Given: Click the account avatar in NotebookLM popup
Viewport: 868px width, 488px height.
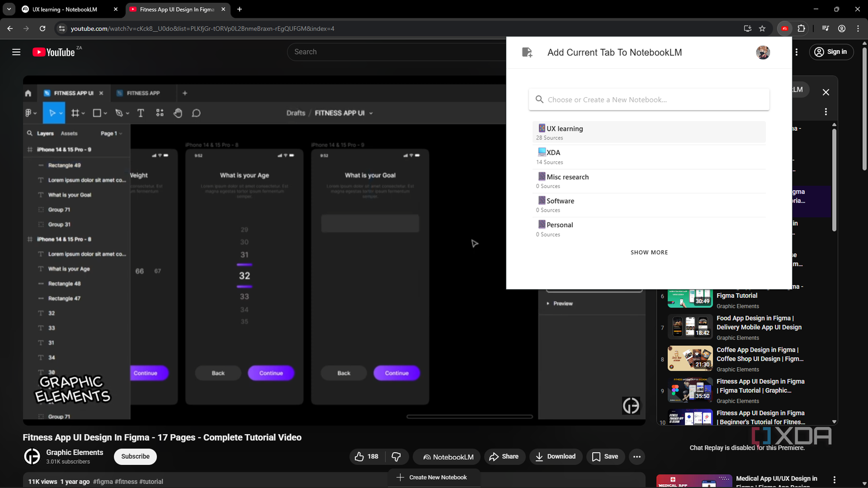Looking at the screenshot, I should [x=763, y=52].
